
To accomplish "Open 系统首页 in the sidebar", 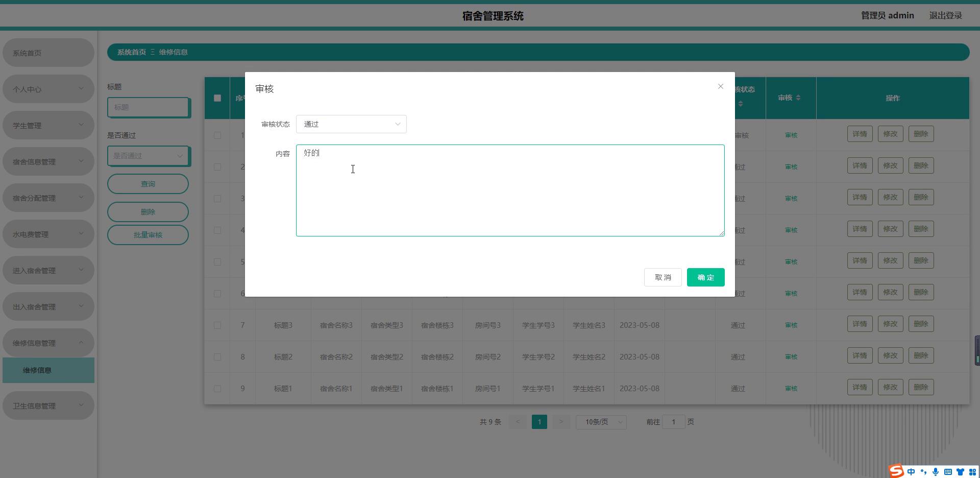I will tap(48, 53).
